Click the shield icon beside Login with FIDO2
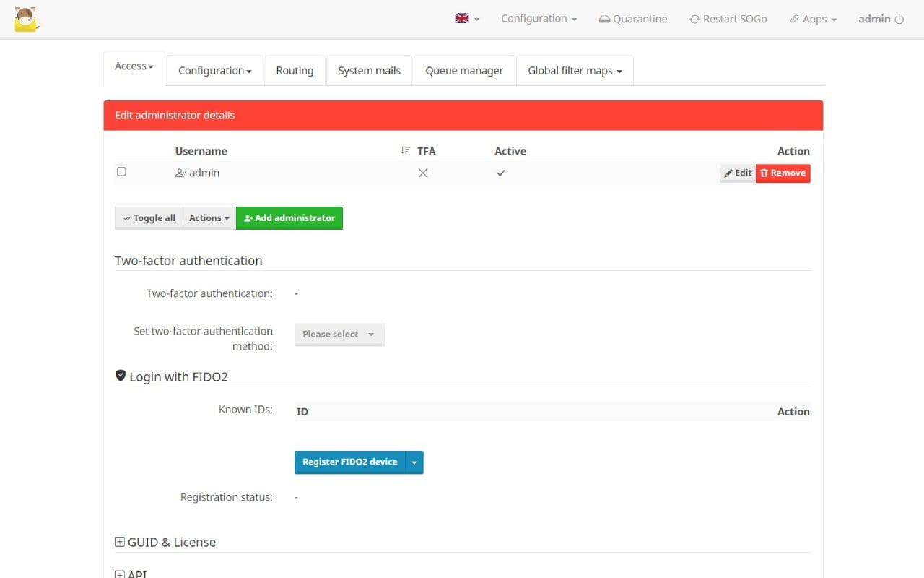 pyautogui.click(x=121, y=375)
